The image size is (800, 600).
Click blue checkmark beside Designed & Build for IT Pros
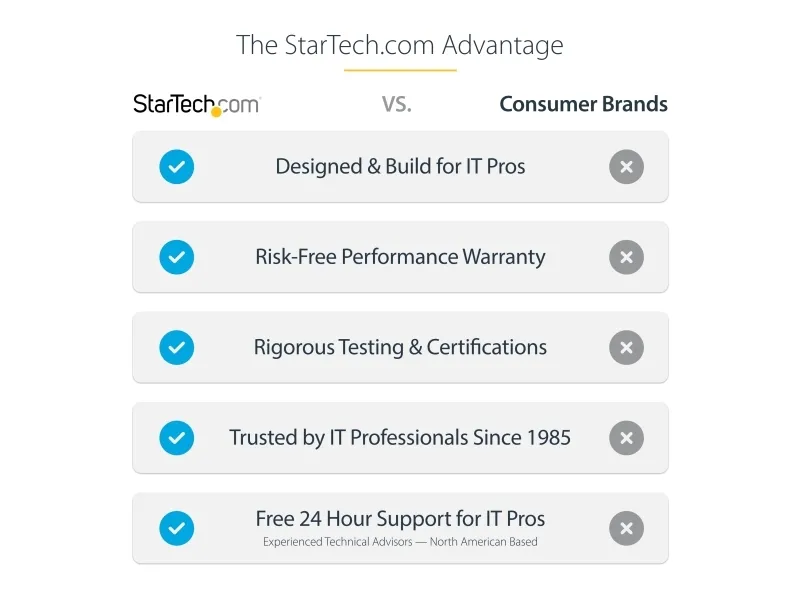[x=177, y=167]
